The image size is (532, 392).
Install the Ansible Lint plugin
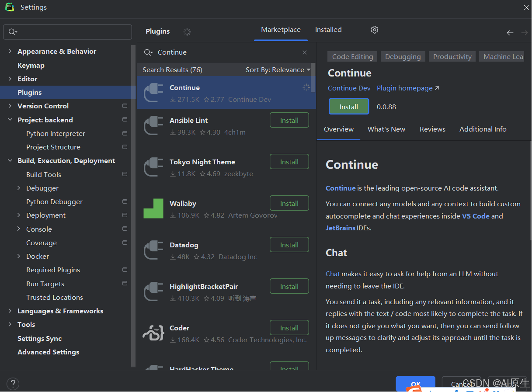289,120
